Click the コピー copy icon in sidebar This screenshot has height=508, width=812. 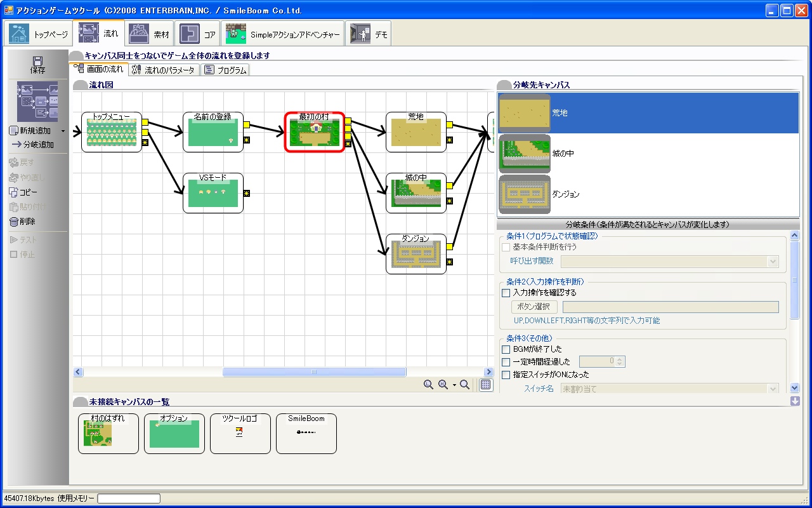click(x=13, y=192)
